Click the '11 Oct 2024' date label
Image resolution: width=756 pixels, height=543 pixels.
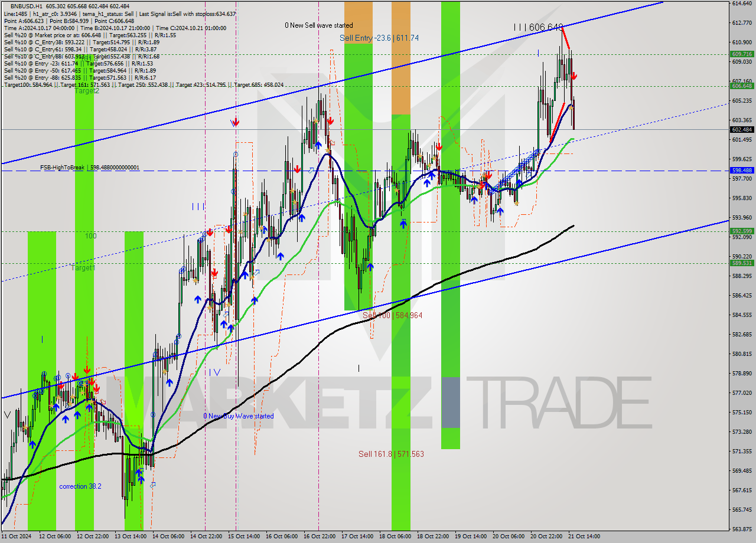pyautogui.click(x=16, y=537)
